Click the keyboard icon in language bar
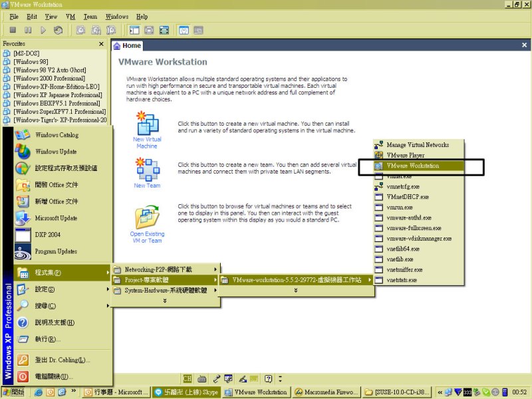 (x=202, y=378)
